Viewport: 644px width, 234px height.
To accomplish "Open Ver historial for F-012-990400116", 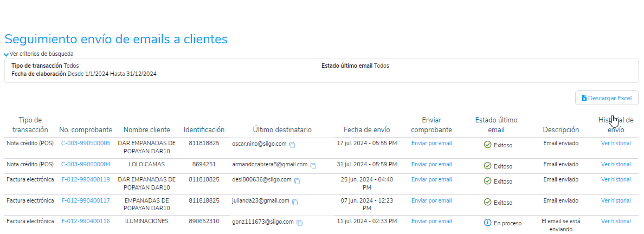I will pyautogui.click(x=616, y=222).
